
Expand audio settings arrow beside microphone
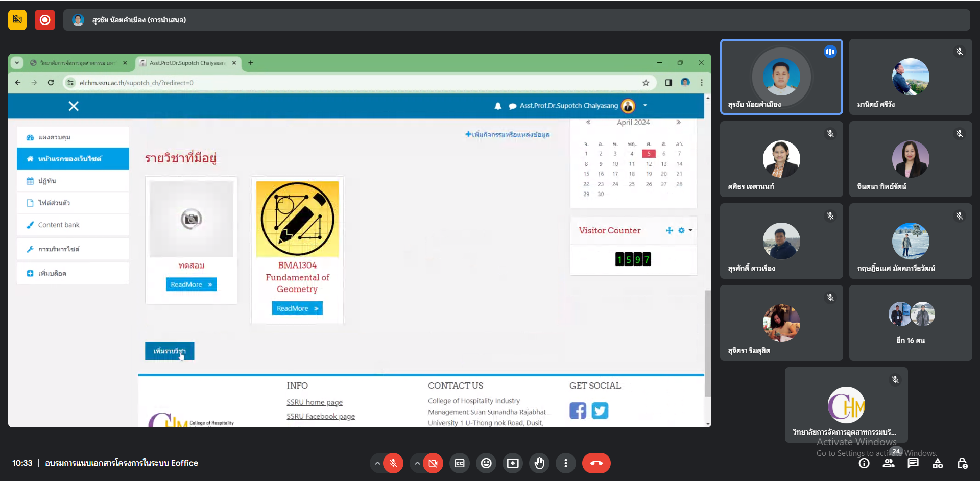[x=377, y=463]
